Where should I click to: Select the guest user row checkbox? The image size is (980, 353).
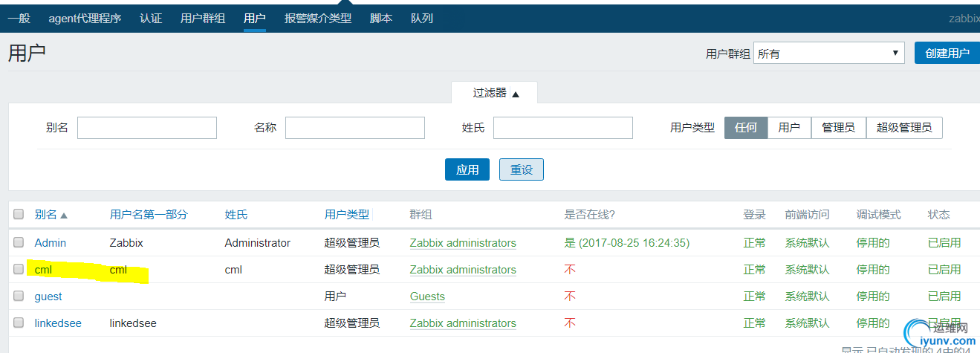pos(19,297)
